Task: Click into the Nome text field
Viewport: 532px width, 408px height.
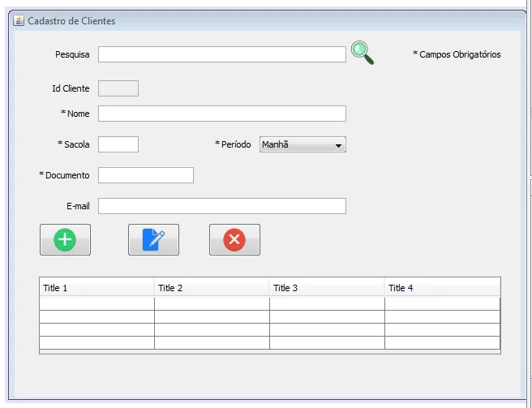Action: coord(221,114)
